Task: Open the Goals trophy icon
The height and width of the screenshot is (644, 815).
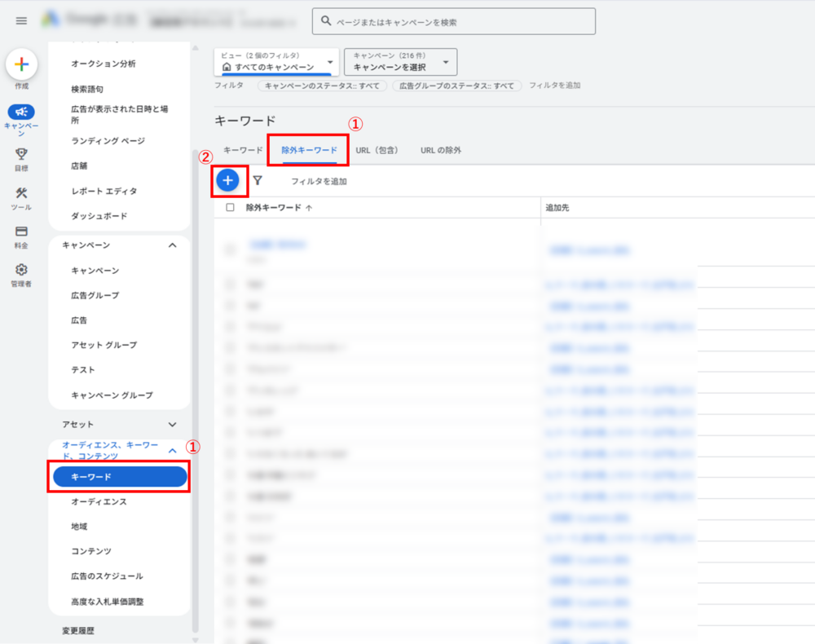Action: (x=21, y=153)
